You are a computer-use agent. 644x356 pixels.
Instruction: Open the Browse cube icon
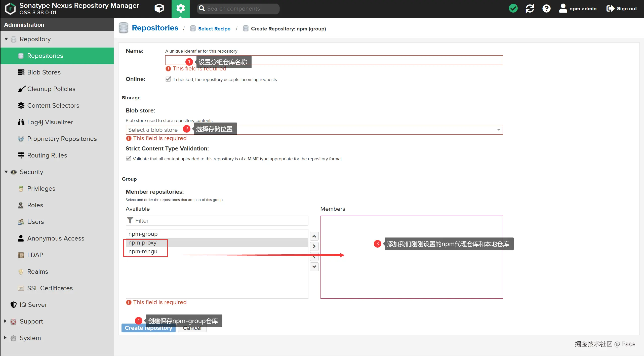159,9
